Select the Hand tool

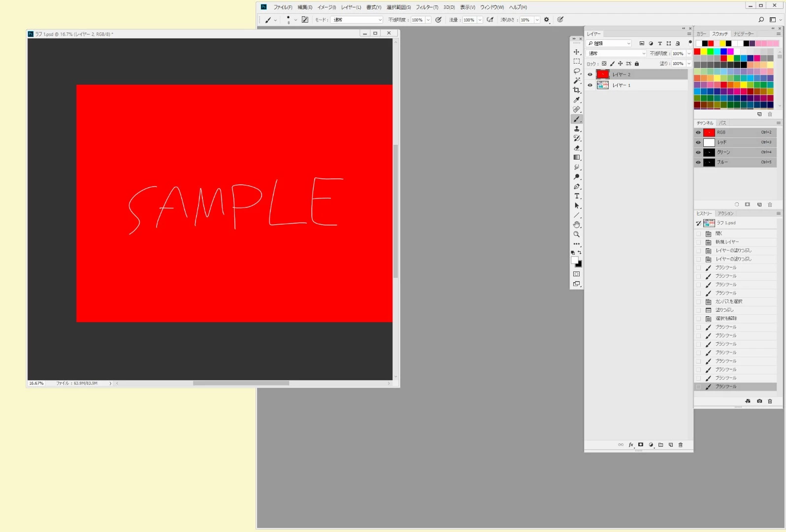pos(576,225)
